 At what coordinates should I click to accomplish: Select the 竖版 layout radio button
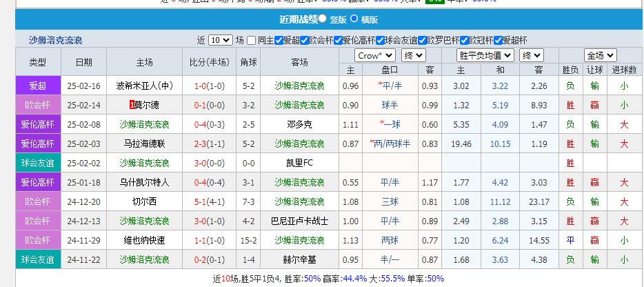(x=323, y=19)
